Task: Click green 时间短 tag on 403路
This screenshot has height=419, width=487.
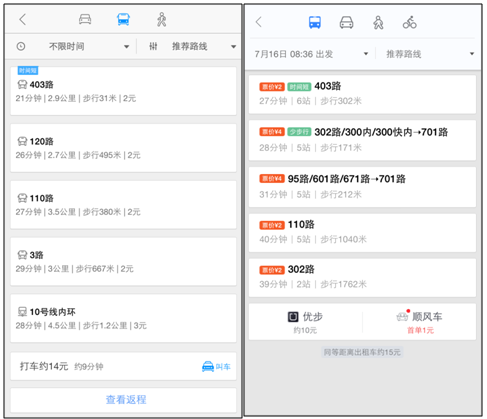Action: (x=299, y=87)
